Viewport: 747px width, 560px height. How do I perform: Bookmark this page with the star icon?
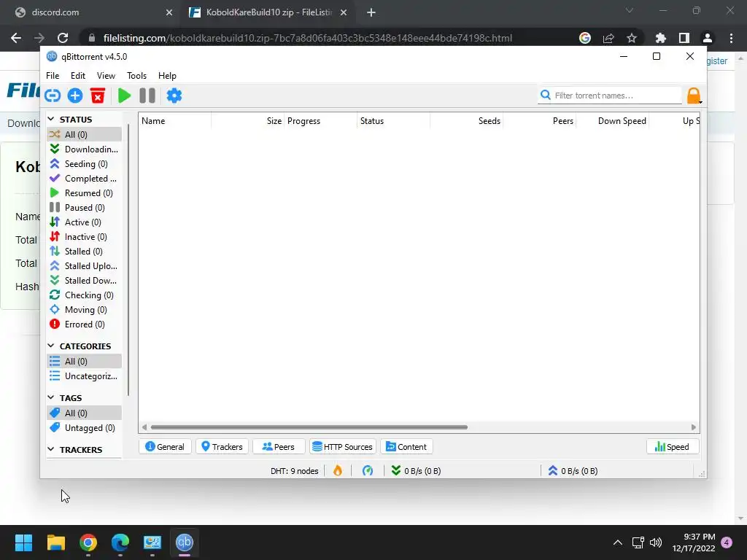pos(632,38)
